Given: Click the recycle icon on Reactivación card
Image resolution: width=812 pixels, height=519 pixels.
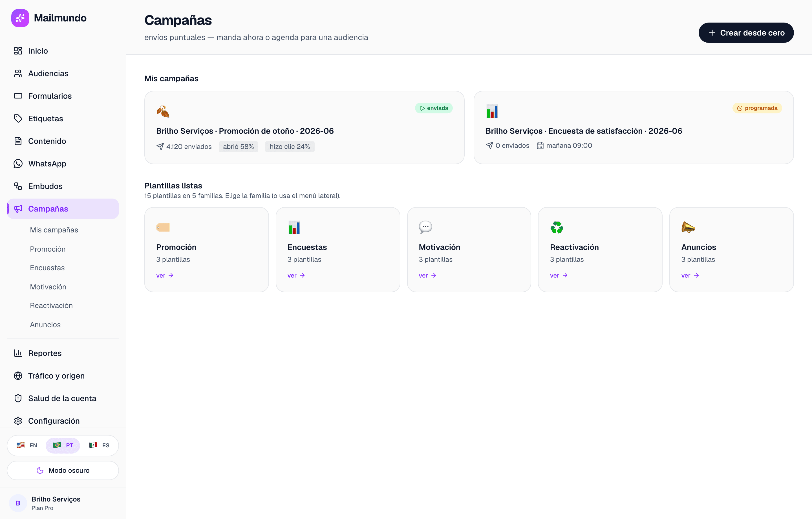Looking at the screenshot, I should pos(557,227).
